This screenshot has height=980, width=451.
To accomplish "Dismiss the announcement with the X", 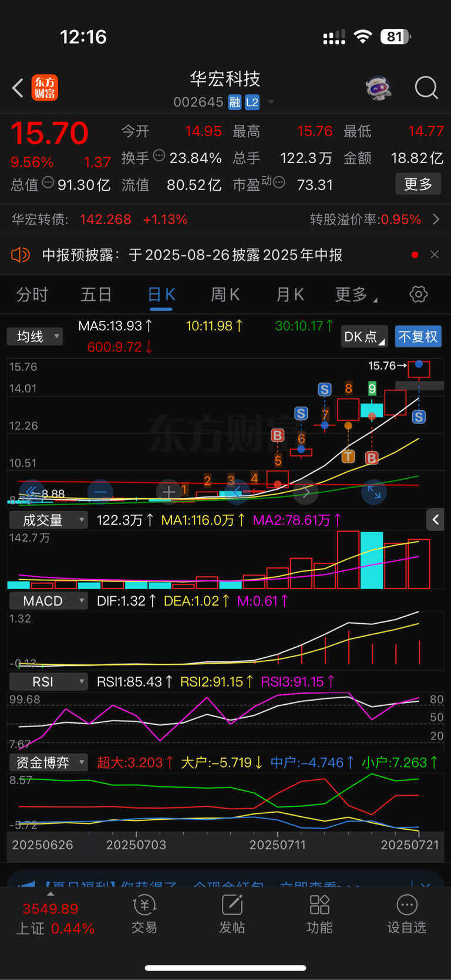I will (x=435, y=255).
